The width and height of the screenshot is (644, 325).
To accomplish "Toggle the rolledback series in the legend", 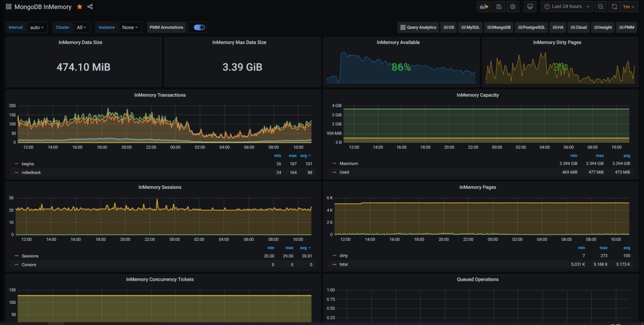I will [x=31, y=172].
